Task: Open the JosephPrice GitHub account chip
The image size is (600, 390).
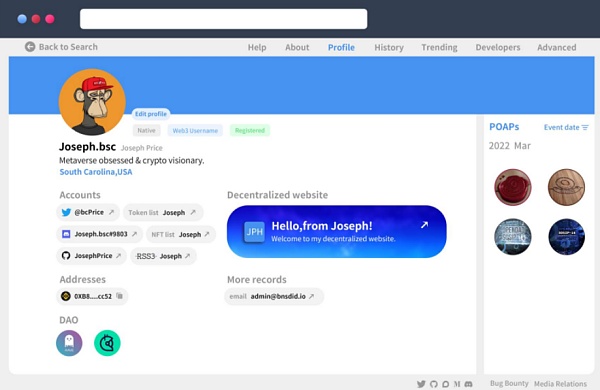Action: point(91,256)
